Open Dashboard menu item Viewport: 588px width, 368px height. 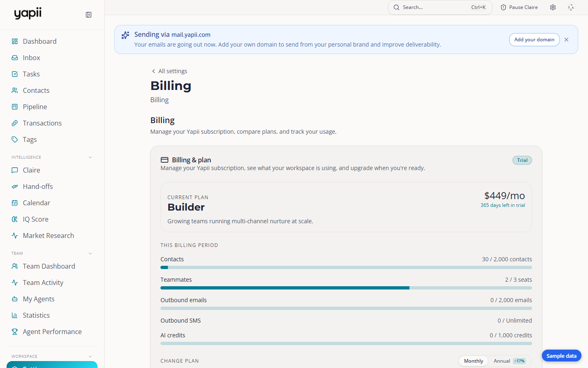[52, 41]
